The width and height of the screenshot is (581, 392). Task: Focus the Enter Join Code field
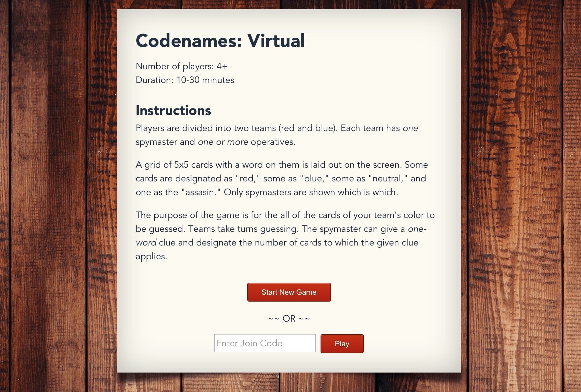pos(265,343)
